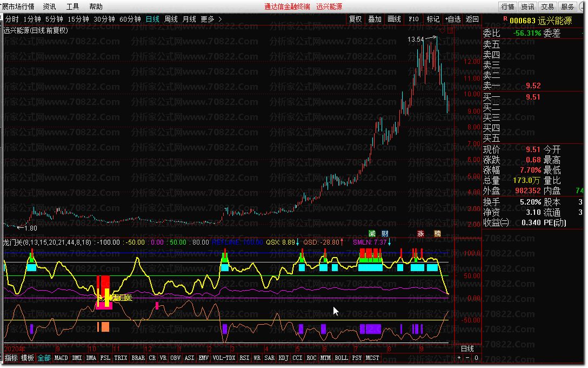Apply the WR indicator

257,358
